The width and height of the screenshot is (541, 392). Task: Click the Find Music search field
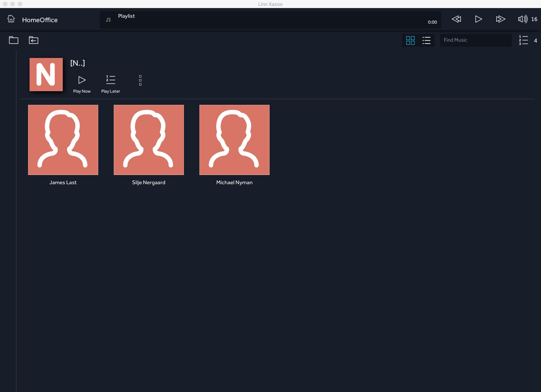(476, 40)
